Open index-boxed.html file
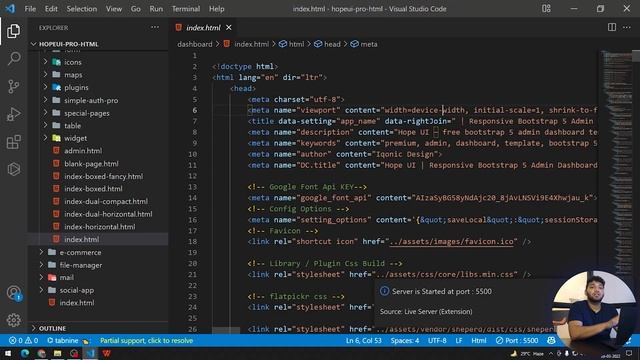Screen dimensions: 640x360 click(x=93, y=189)
